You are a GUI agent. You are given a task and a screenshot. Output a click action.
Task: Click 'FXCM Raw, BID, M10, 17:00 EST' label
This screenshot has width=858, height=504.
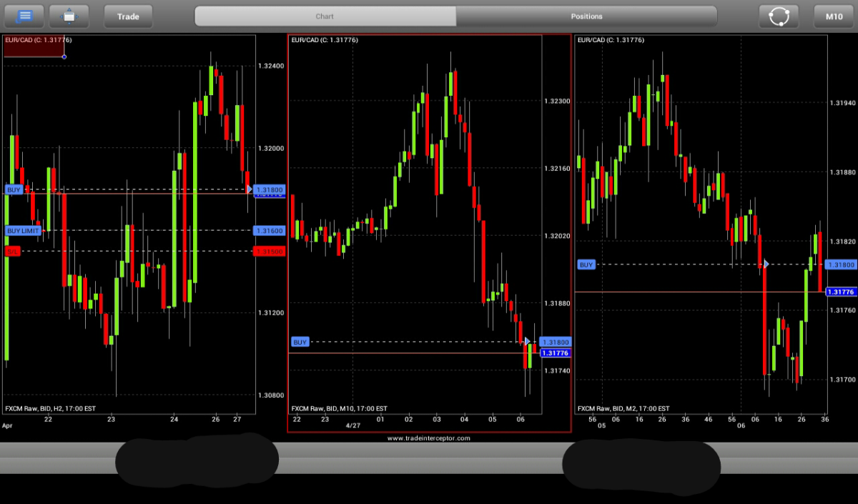coord(339,408)
